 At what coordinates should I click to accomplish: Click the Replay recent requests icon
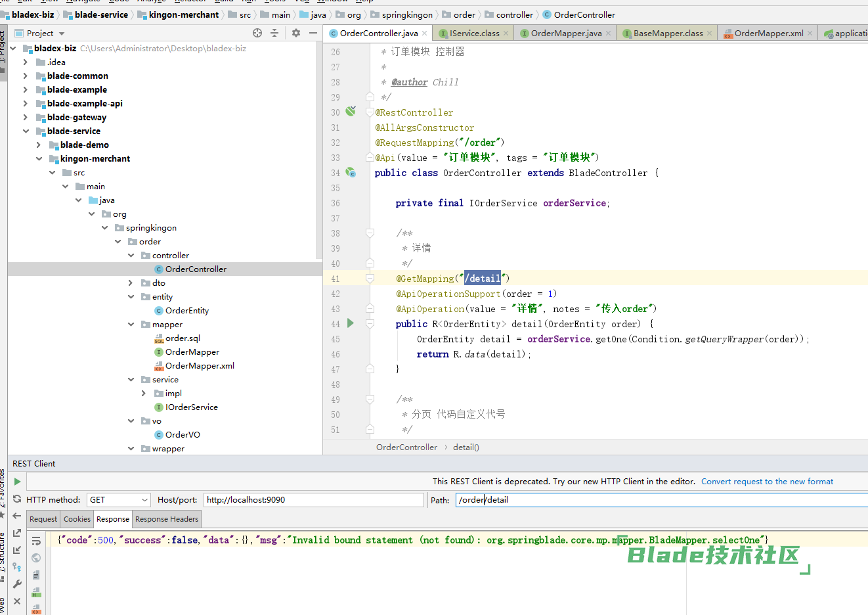pos(17,499)
